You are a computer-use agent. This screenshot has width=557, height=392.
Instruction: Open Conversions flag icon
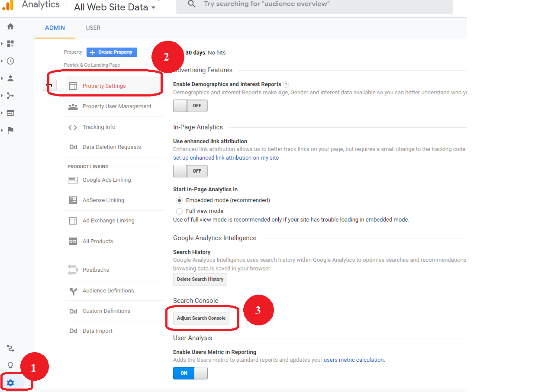(x=10, y=130)
